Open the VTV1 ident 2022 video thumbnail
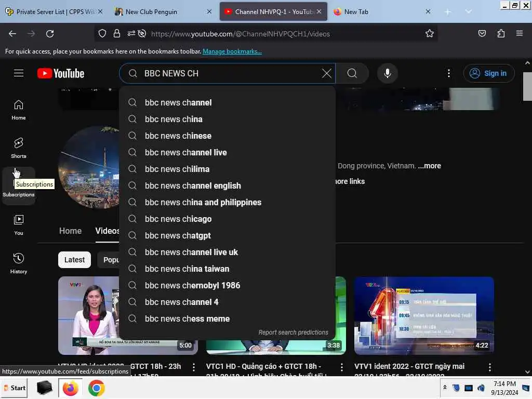This screenshot has height=399, width=532. click(424, 315)
